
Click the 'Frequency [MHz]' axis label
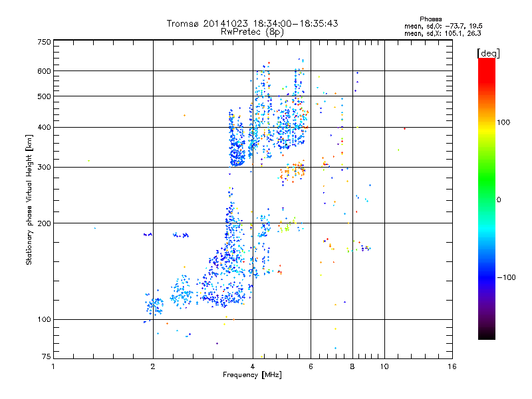(x=252, y=375)
